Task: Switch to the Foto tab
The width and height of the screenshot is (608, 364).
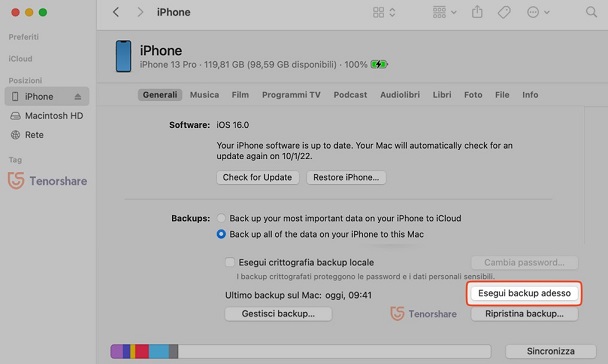Action: [x=473, y=95]
